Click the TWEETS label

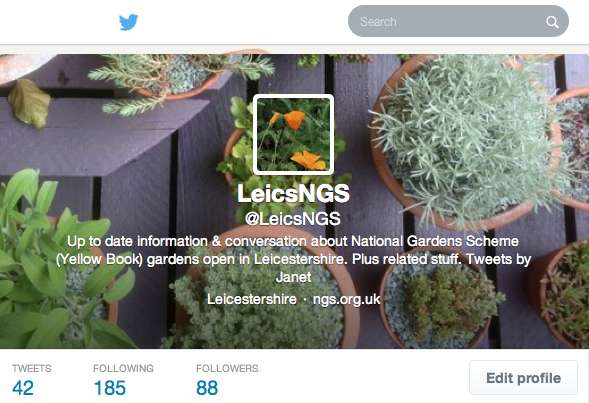point(32,368)
